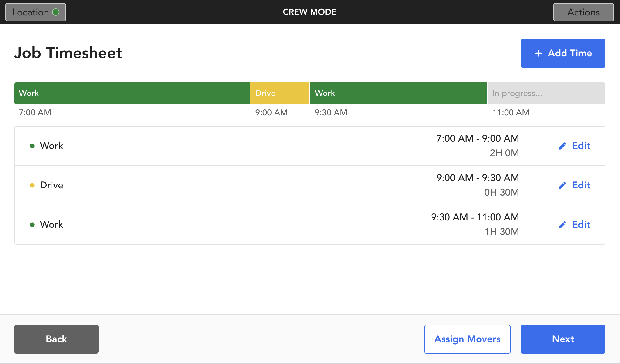Click the green dot beside the 1H 30M Work row
620x364 pixels.
click(32, 225)
